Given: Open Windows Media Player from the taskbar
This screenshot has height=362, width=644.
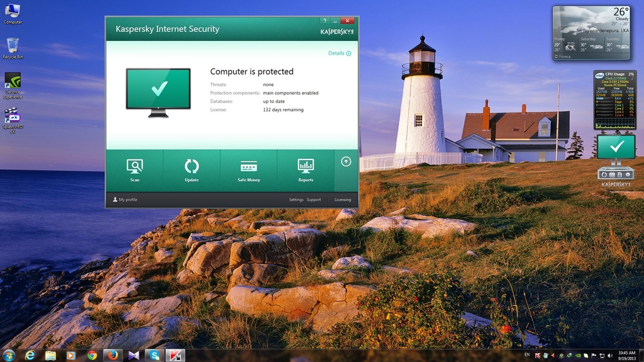Looking at the screenshot, I should coord(71,356).
